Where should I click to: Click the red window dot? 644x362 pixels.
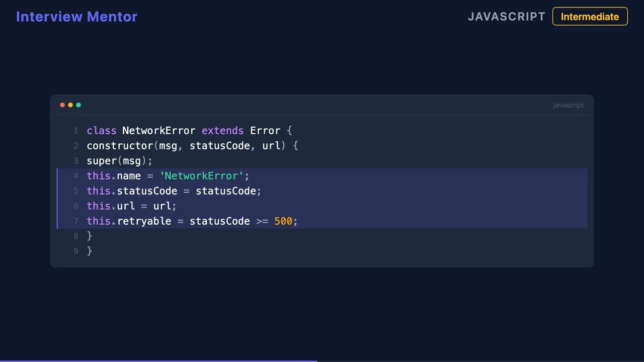point(62,105)
